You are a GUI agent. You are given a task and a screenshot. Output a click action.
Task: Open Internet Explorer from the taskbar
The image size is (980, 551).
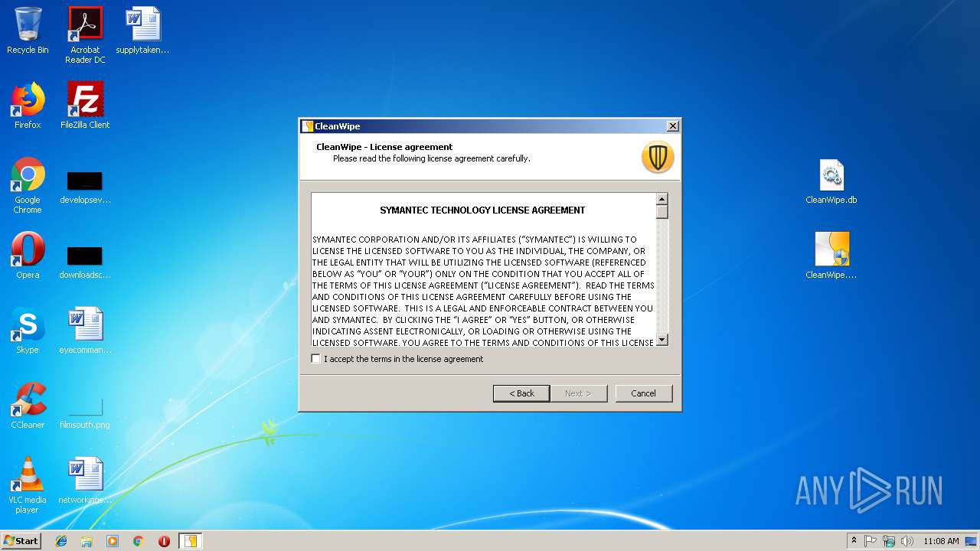(61, 541)
